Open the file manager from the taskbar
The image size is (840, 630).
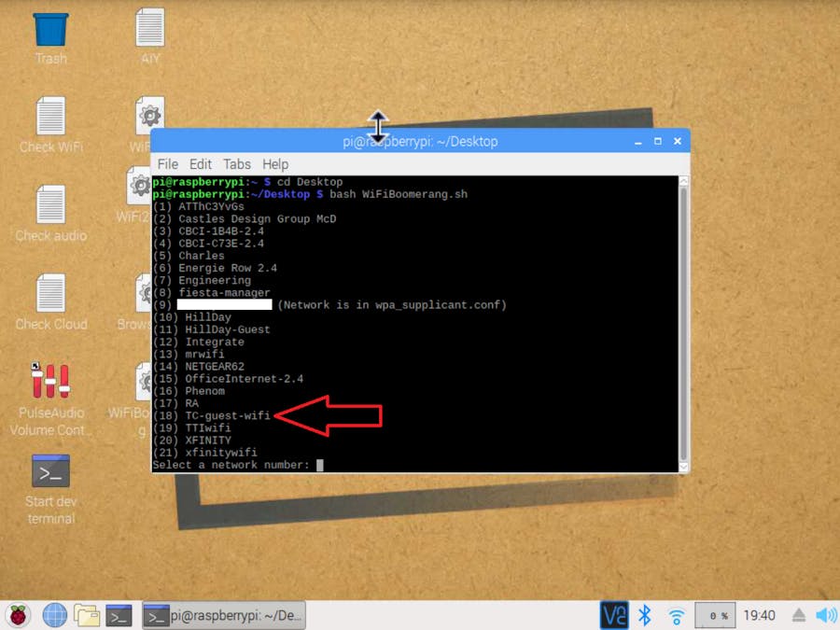coord(87,615)
